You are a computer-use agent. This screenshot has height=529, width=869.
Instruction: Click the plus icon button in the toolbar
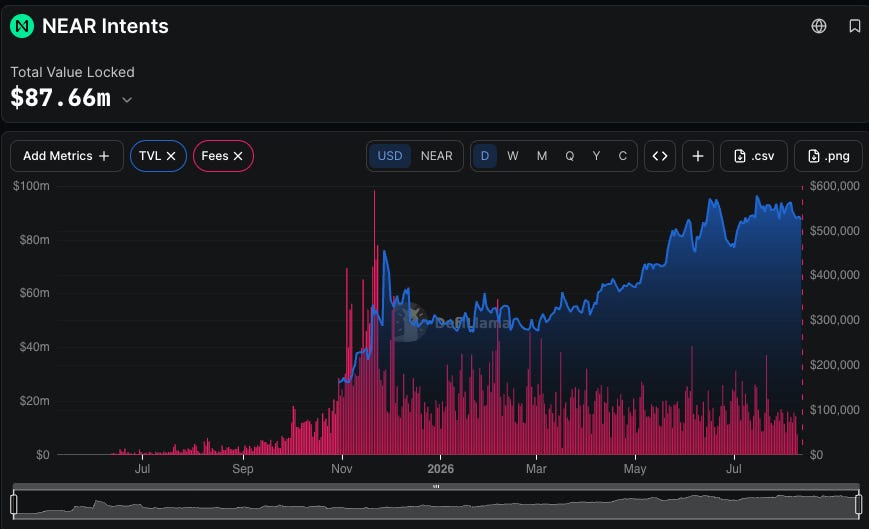coord(698,156)
